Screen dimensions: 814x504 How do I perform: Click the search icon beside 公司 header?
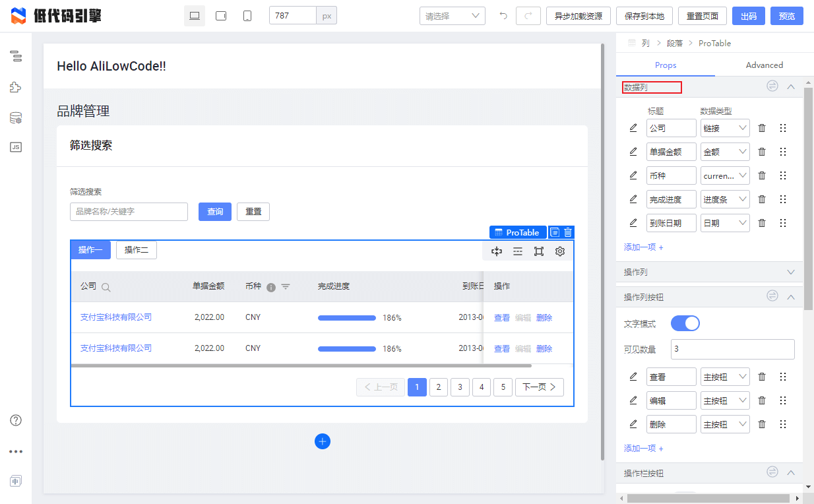tap(106, 287)
